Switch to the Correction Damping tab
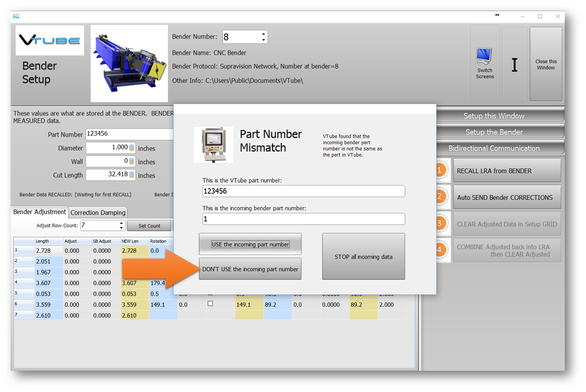This screenshot has width=586, height=392. point(98,213)
